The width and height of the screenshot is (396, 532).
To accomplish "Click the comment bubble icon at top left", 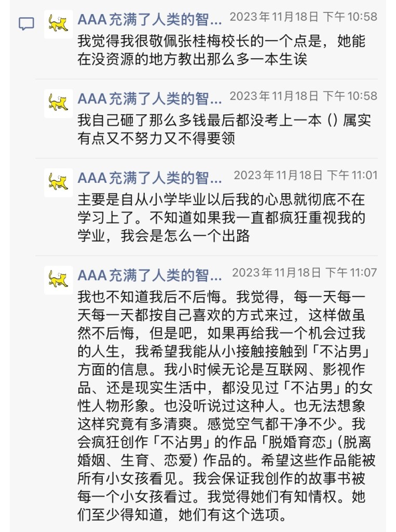I will click(x=26, y=23).
